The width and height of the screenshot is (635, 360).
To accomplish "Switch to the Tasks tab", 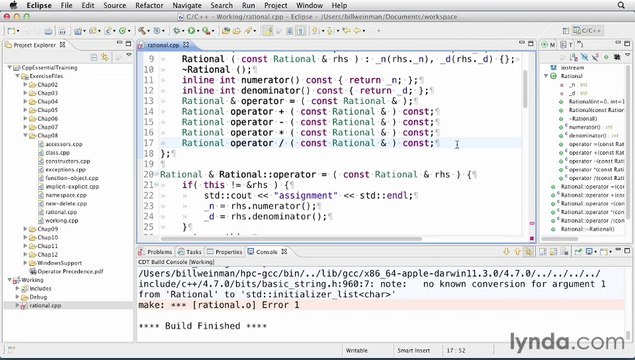I will (190, 252).
